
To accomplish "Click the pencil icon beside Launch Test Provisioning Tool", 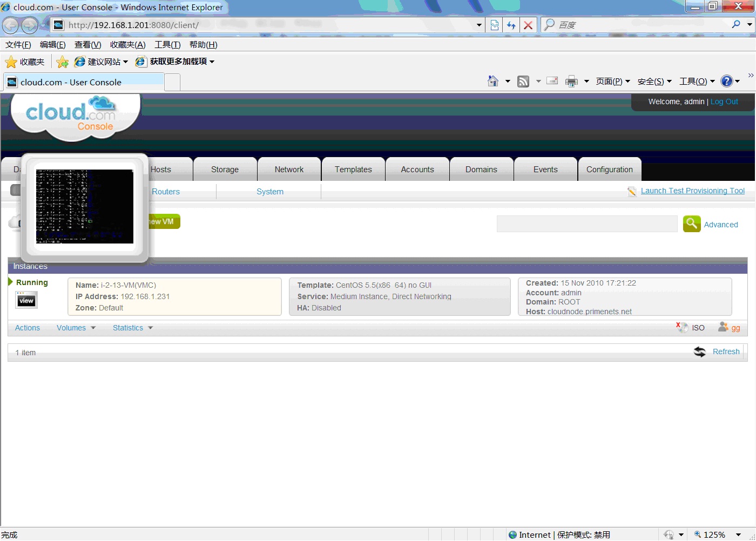I will click(x=632, y=191).
